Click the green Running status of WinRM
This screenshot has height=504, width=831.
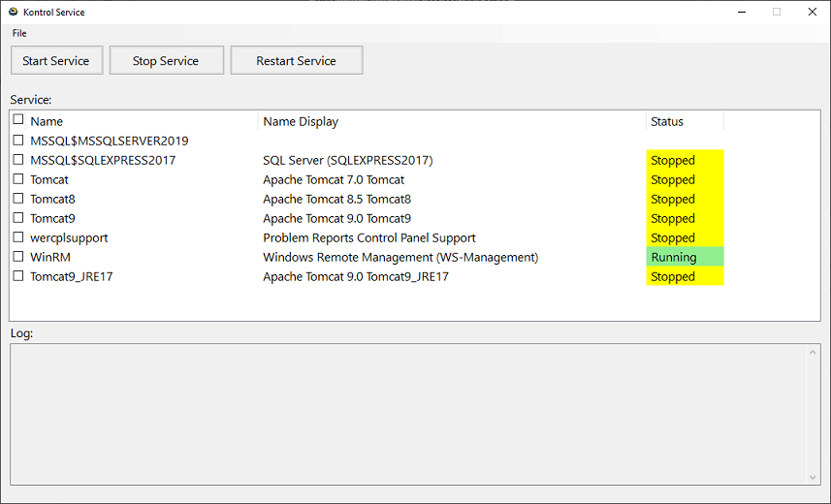(685, 257)
